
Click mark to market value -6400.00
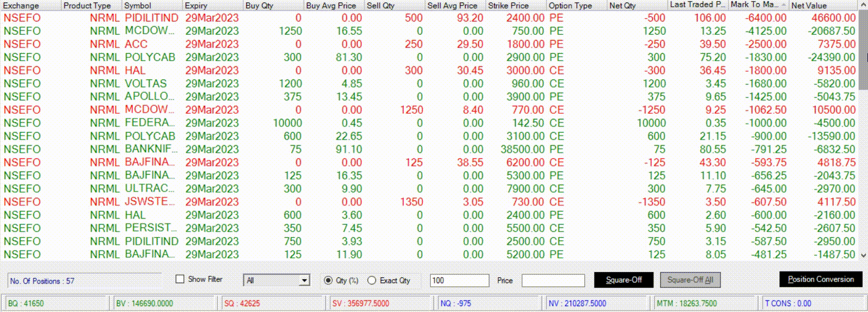(766, 17)
